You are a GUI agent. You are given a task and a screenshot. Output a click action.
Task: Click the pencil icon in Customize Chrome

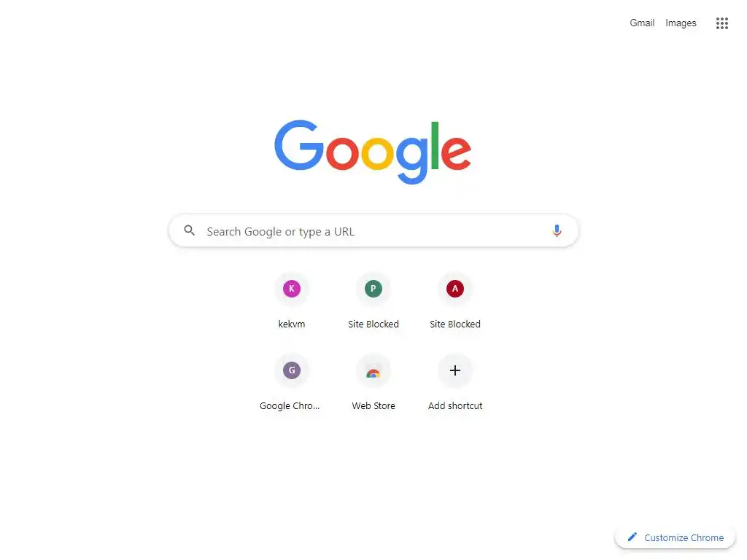(632, 537)
